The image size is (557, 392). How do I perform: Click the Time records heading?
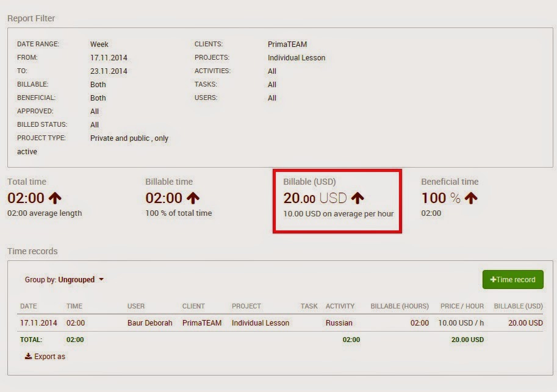[x=32, y=251]
